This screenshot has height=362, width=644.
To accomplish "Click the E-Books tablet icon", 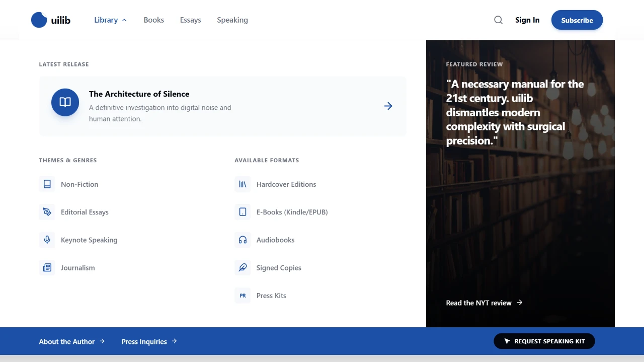I will [243, 212].
